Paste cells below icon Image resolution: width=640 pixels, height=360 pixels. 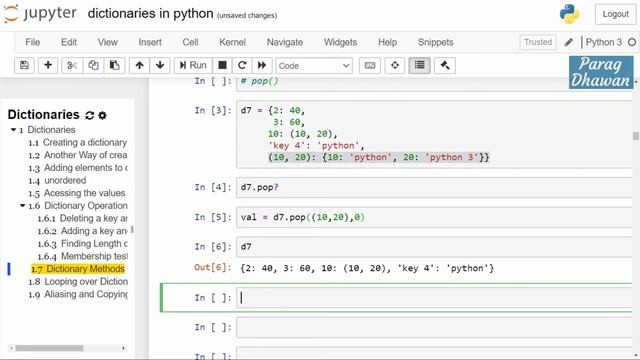coord(114,65)
